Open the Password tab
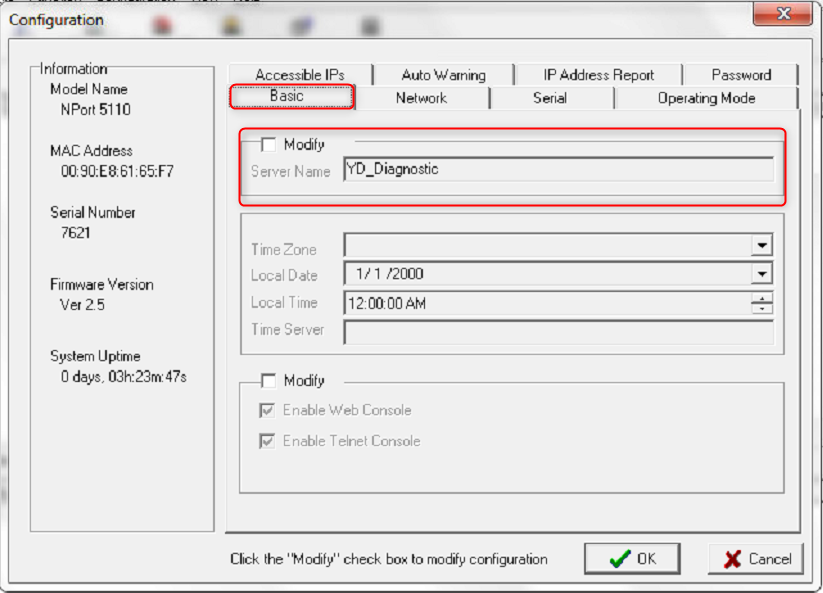823x593 pixels. (741, 75)
